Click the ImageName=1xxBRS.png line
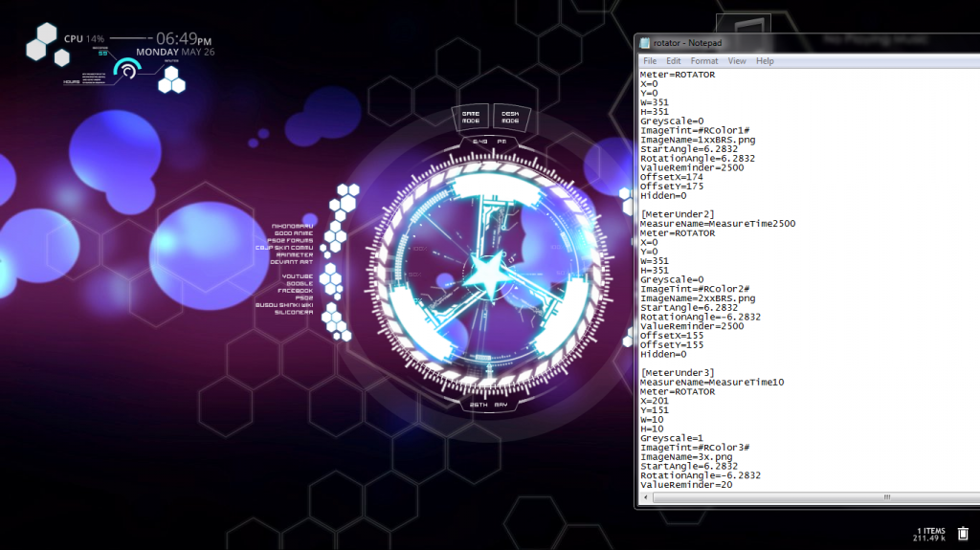This screenshot has width=980, height=550. 698,140
